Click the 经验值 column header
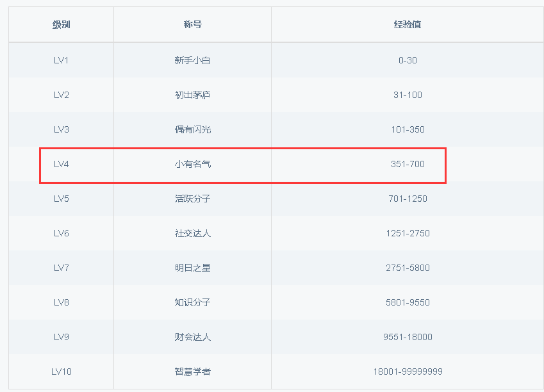Viewport: 544px width, 392px height. tap(408, 25)
